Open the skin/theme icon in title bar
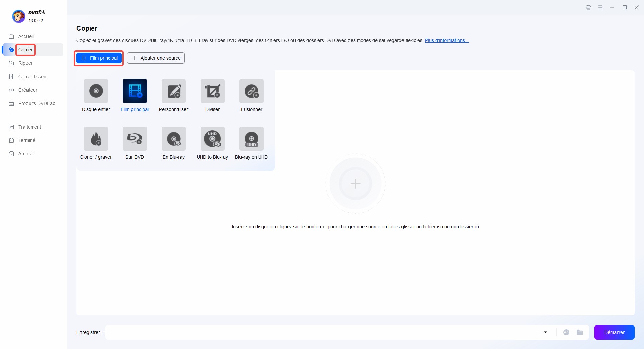 click(x=588, y=7)
